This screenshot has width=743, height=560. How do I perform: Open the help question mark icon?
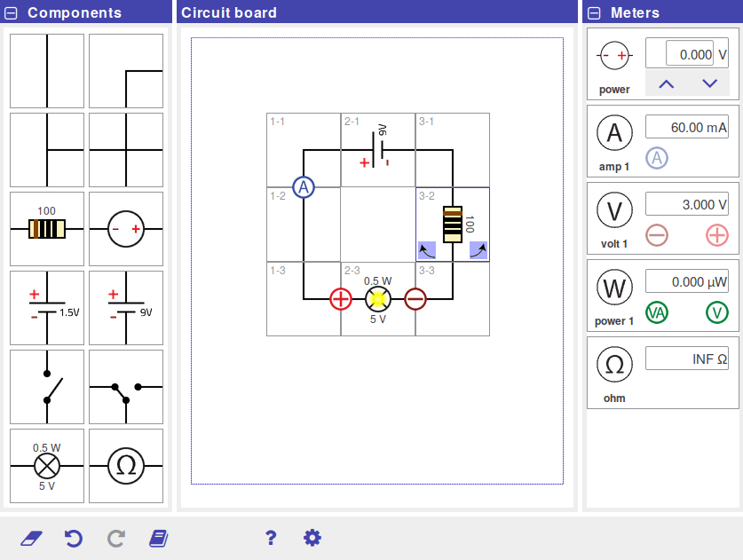271,538
